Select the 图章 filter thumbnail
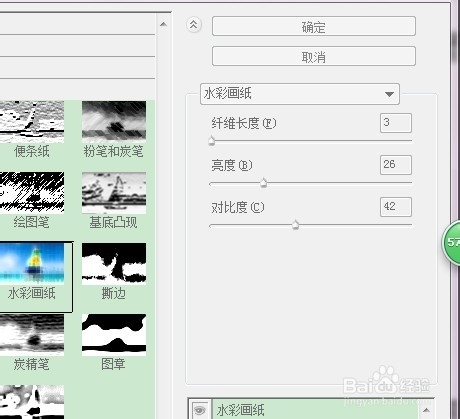460x419 pixels. tap(114, 334)
